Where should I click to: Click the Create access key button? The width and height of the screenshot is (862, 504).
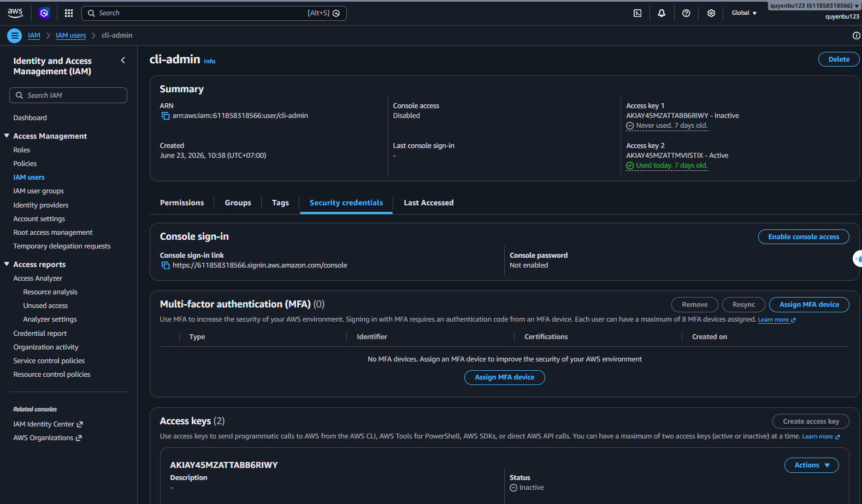[x=811, y=422]
